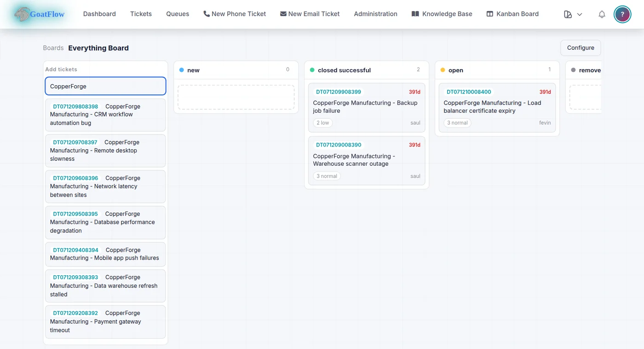
Task: Click the theme switcher icon
Action: (568, 14)
